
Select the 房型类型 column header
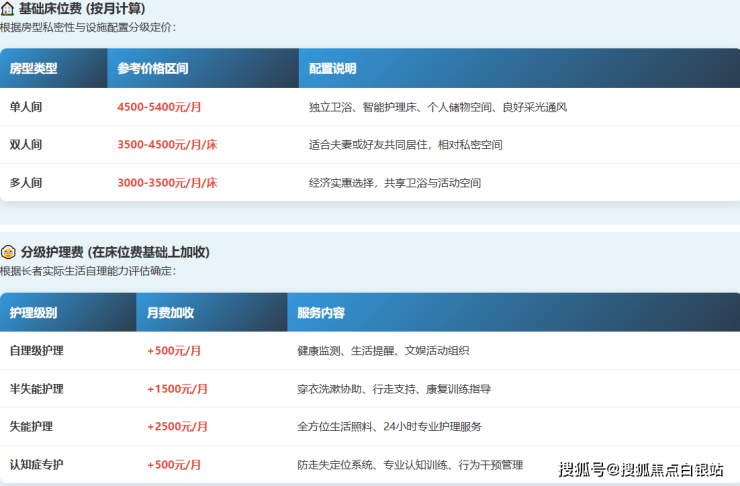point(34,69)
